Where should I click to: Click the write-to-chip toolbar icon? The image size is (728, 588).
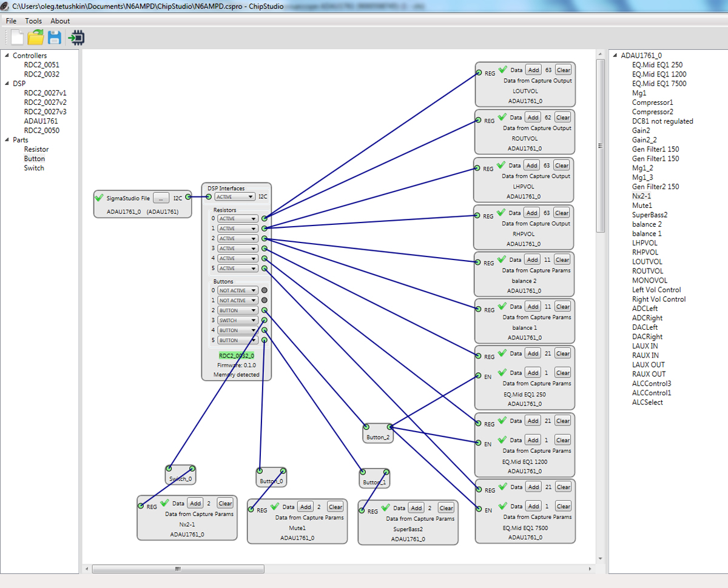tap(76, 38)
